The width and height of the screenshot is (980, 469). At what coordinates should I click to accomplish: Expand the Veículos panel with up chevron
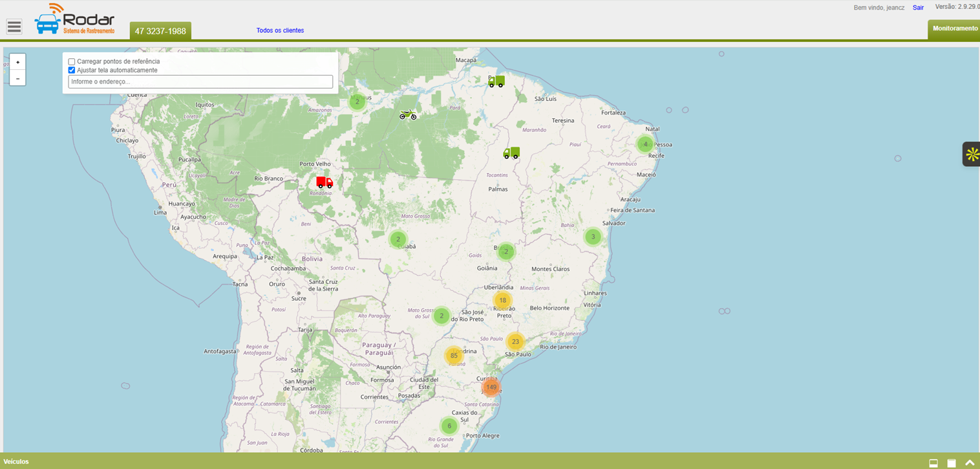(x=970, y=463)
